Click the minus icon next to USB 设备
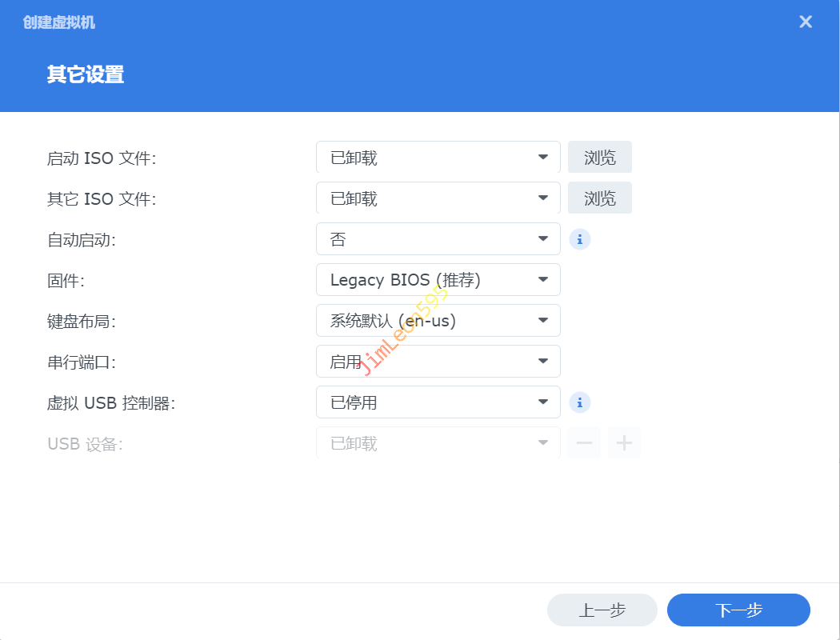840x640 pixels. point(584,443)
